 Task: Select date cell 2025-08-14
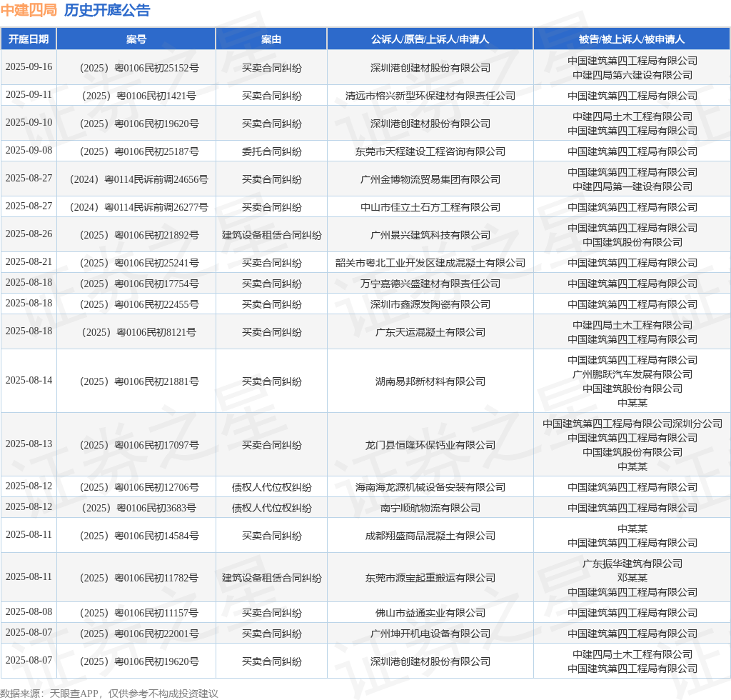tap(29, 380)
